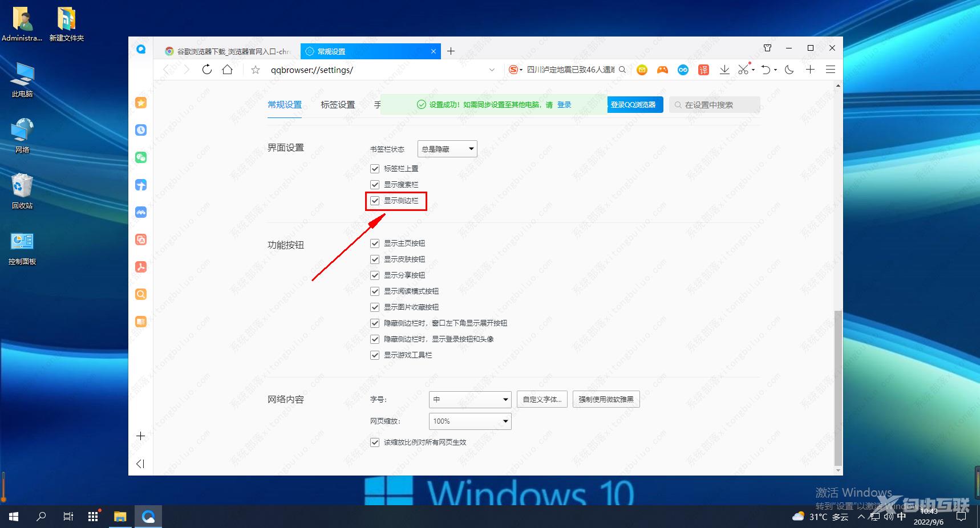980x528 pixels.
Task: Go back with the back arrow
Action: 167,70
